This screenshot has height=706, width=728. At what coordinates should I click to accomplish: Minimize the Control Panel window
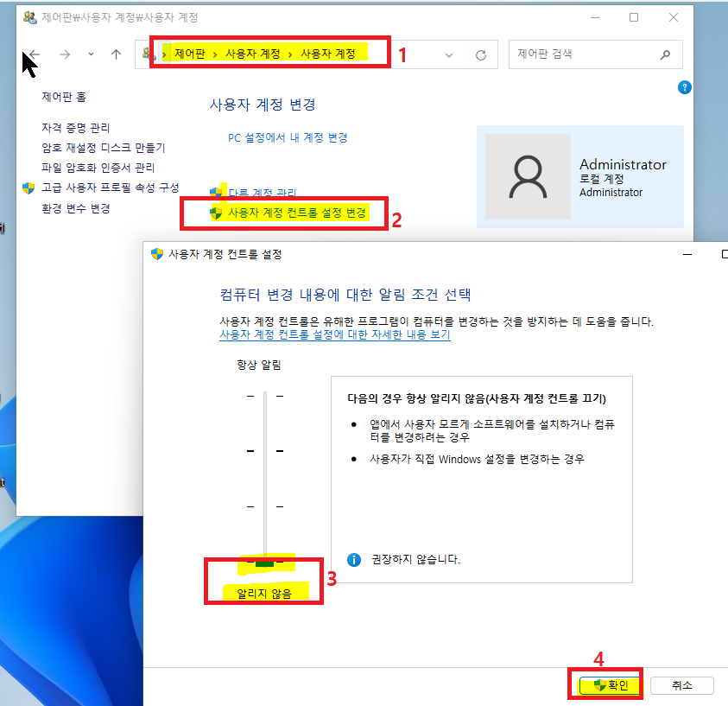pyautogui.click(x=595, y=17)
